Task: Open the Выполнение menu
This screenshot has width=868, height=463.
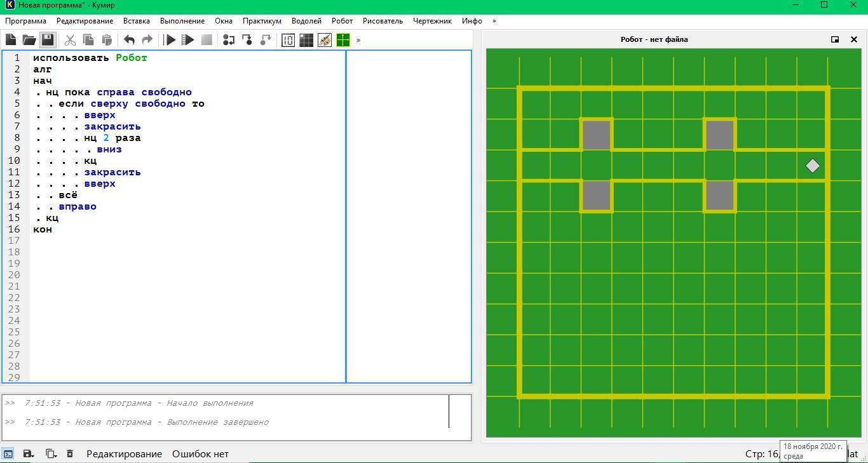Action: [182, 21]
